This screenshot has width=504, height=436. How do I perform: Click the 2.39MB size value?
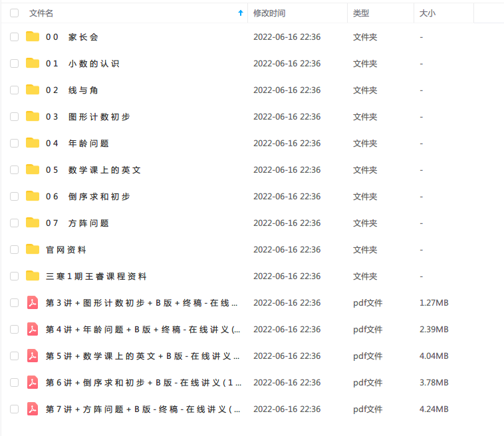tap(434, 330)
